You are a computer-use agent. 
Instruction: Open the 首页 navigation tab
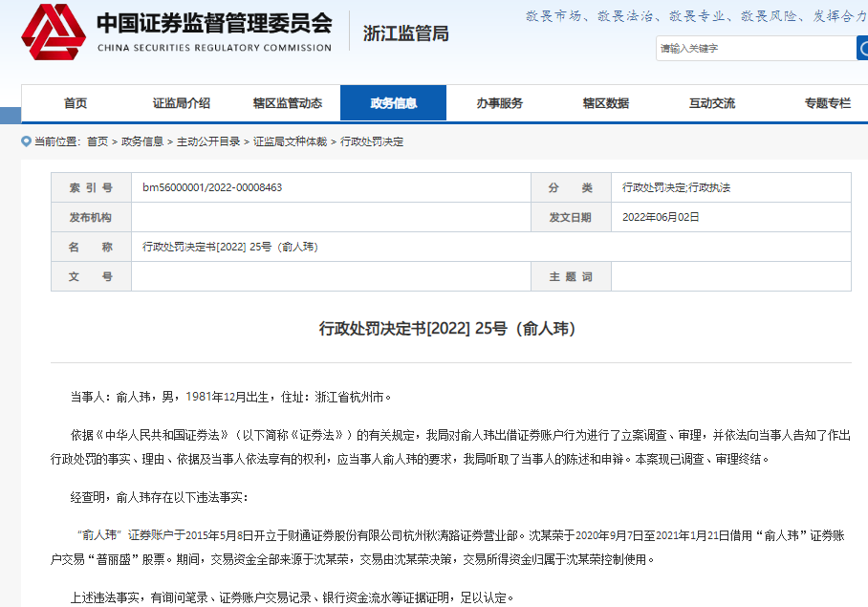[x=76, y=103]
